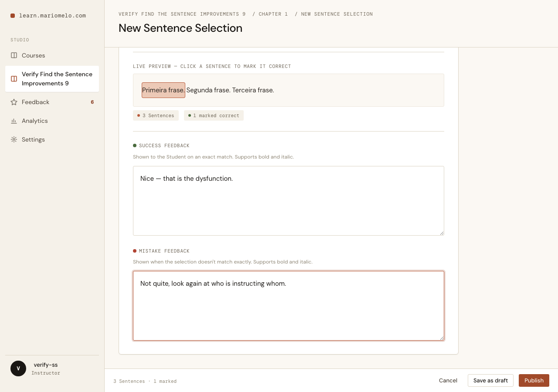The height and width of the screenshot is (392, 558).
Task: Click the Settings gear icon
Action: [14, 139]
